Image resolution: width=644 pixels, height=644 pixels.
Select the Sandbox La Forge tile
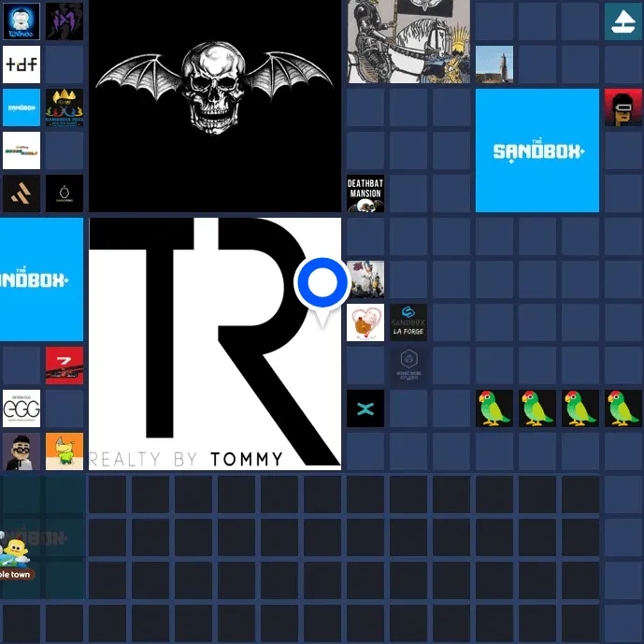pos(408,322)
